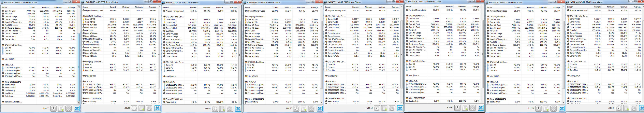644x113 pixels.
Task: Click the clock icon beside timer 1:00:32
Action: (134, 108)
